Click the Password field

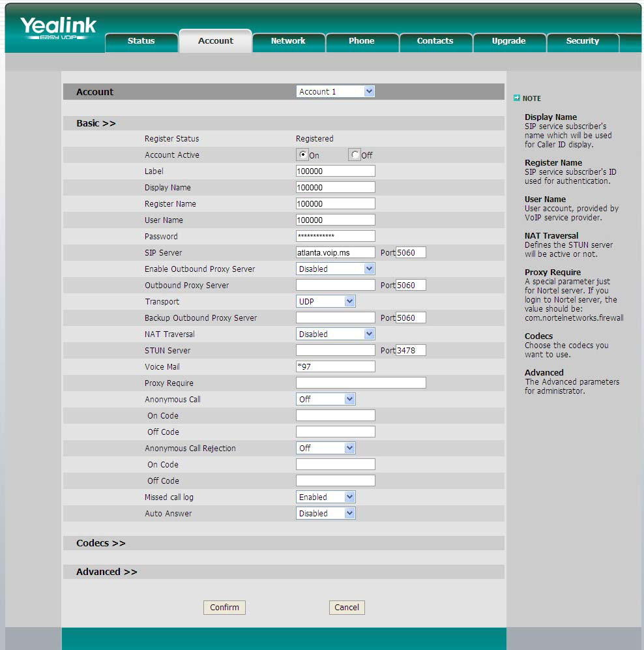[335, 236]
